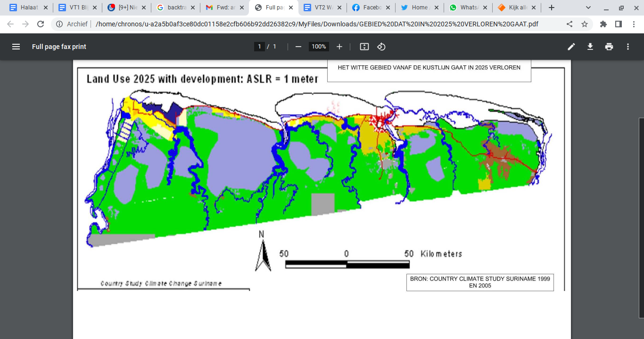Viewport: 644px width, 339px height.
Task: Bookmark this page with the star
Action: [x=585, y=24]
